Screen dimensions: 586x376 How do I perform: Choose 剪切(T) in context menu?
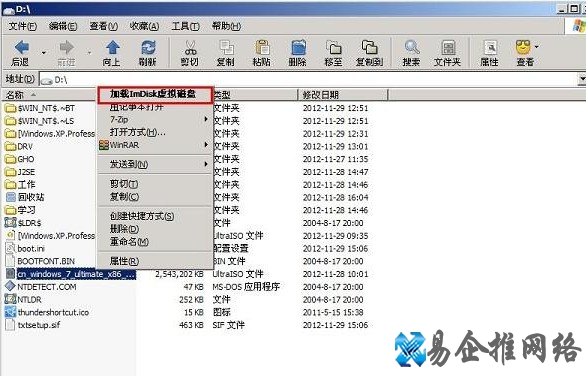[x=155, y=184]
